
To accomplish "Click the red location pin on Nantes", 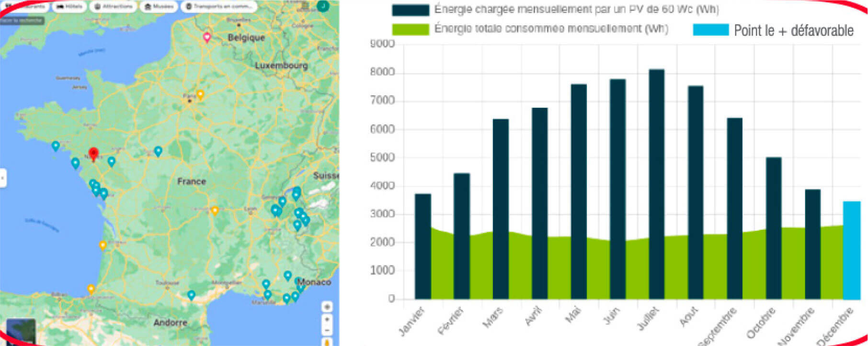I will click(x=93, y=154).
